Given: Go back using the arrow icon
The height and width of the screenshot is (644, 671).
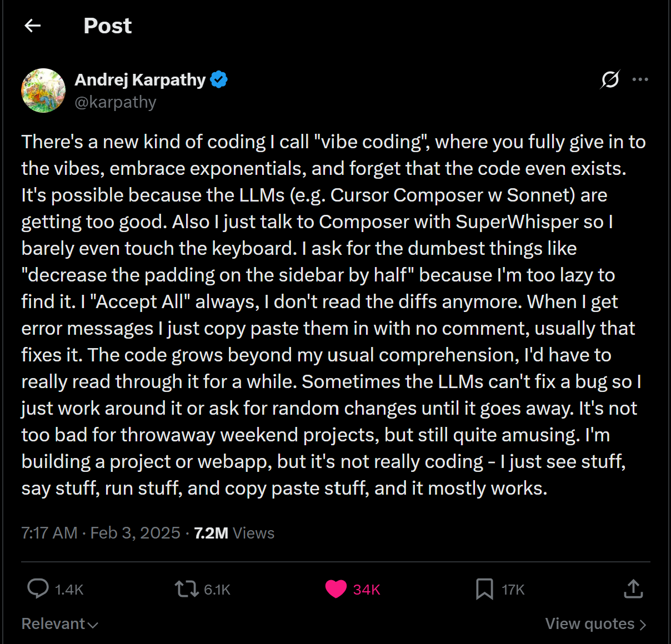Looking at the screenshot, I should [x=33, y=26].
